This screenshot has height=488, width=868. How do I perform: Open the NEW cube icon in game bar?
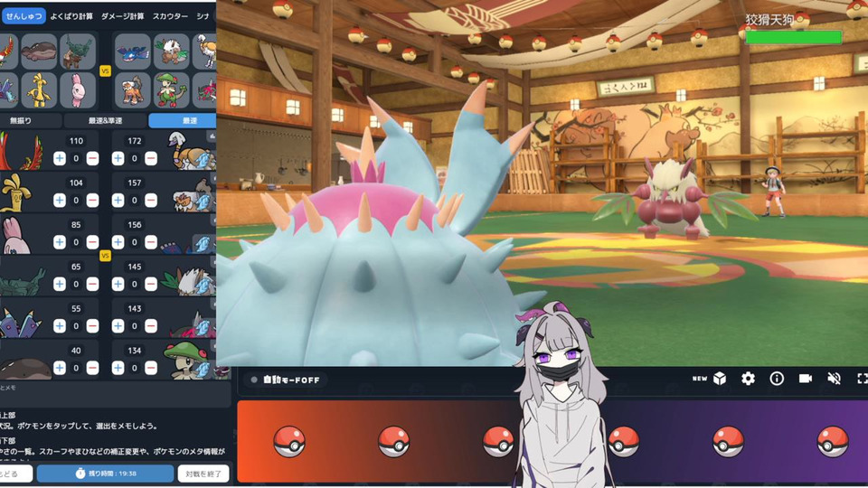[x=719, y=379]
